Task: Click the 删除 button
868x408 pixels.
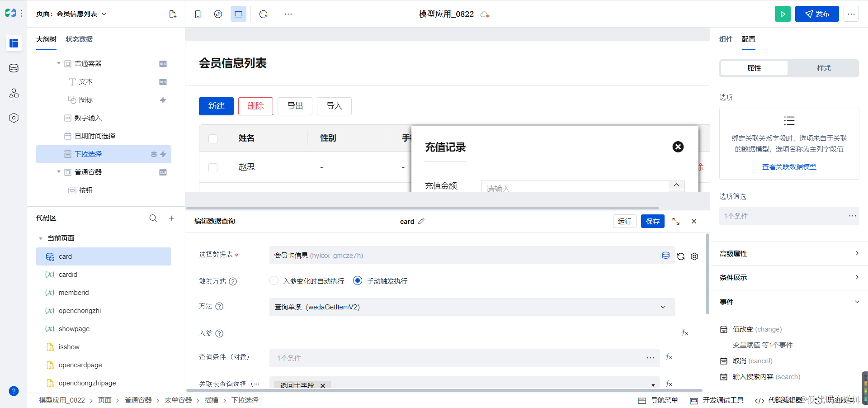Action: pos(255,106)
